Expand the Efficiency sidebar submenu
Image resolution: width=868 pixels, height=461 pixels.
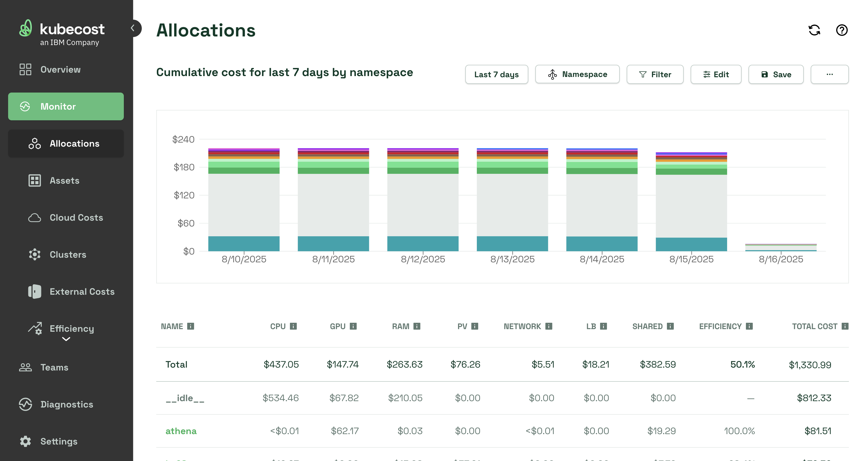[x=66, y=339]
